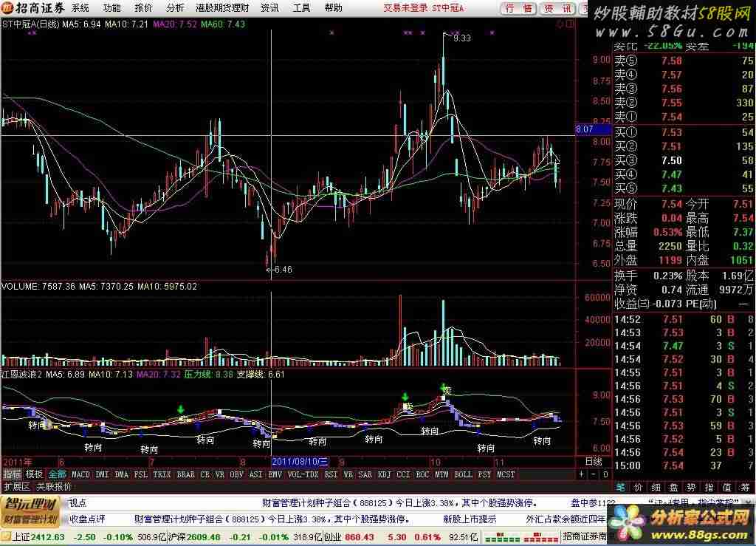Switch to the BRAR indicator
Screen dimensions: 756x546
click(x=185, y=474)
